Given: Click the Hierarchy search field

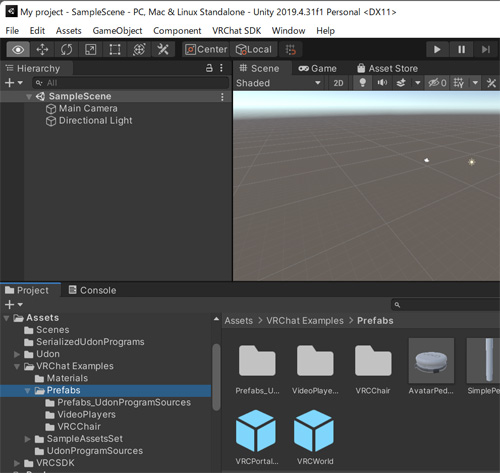Looking at the screenshot, I should [131, 83].
